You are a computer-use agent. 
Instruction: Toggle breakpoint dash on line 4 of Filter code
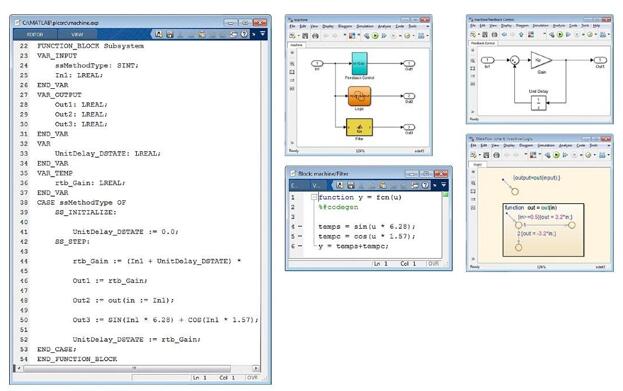tap(300, 226)
